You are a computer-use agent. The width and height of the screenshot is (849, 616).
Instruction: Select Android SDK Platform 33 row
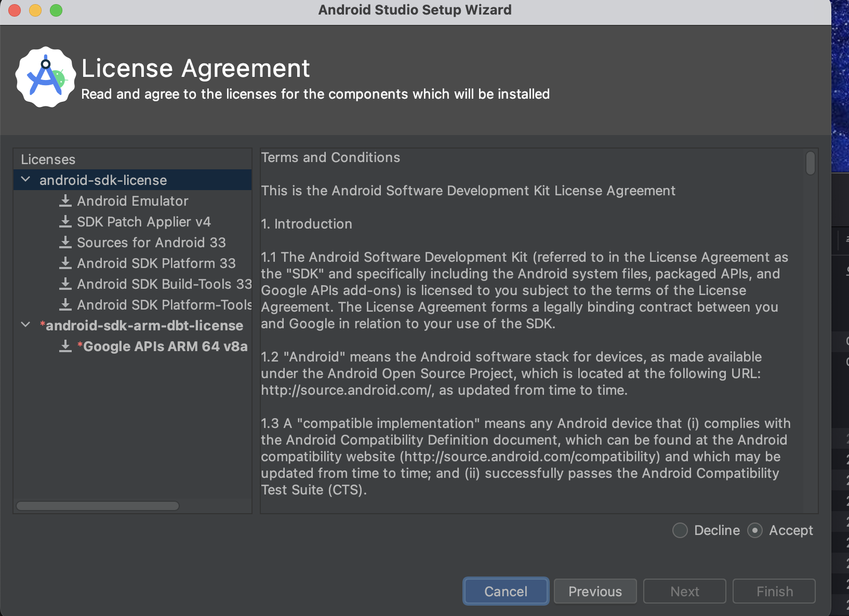pos(132,263)
